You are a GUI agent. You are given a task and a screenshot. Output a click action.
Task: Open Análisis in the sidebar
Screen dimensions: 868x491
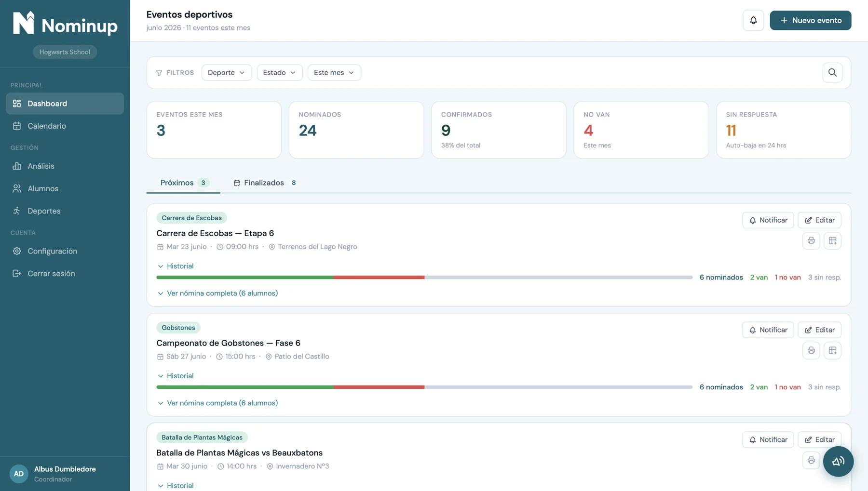click(x=65, y=166)
